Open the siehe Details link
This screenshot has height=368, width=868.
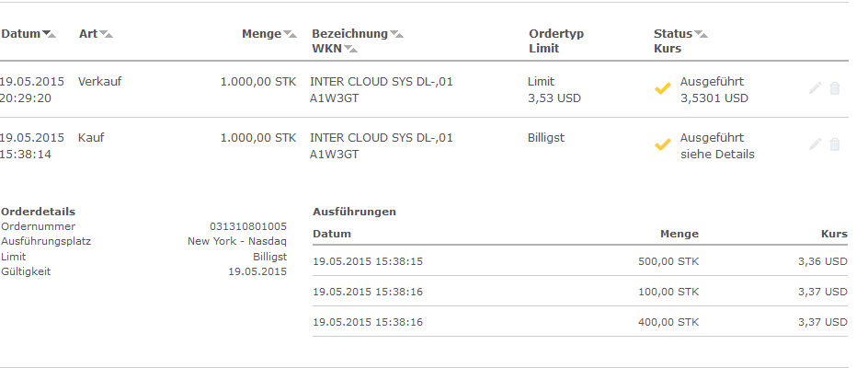pyautogui.click(x=716, y=154)
